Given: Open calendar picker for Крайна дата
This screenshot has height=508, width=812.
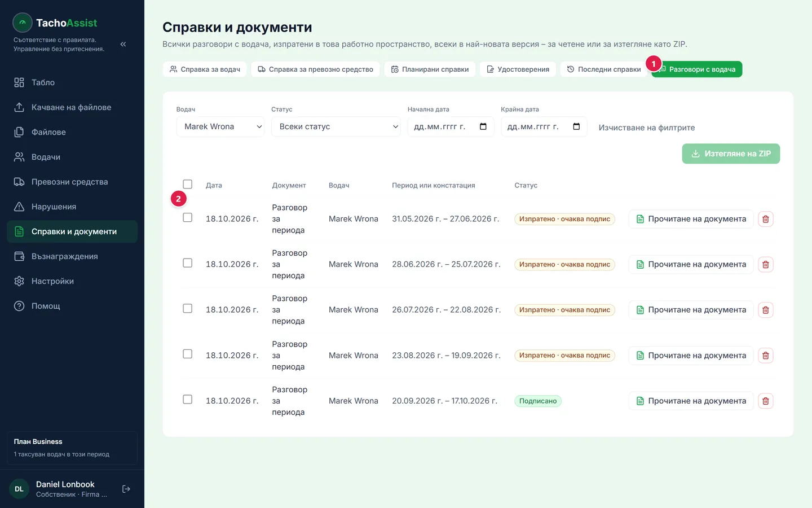Looking at the screenshot, I should [x=576, y=126].
